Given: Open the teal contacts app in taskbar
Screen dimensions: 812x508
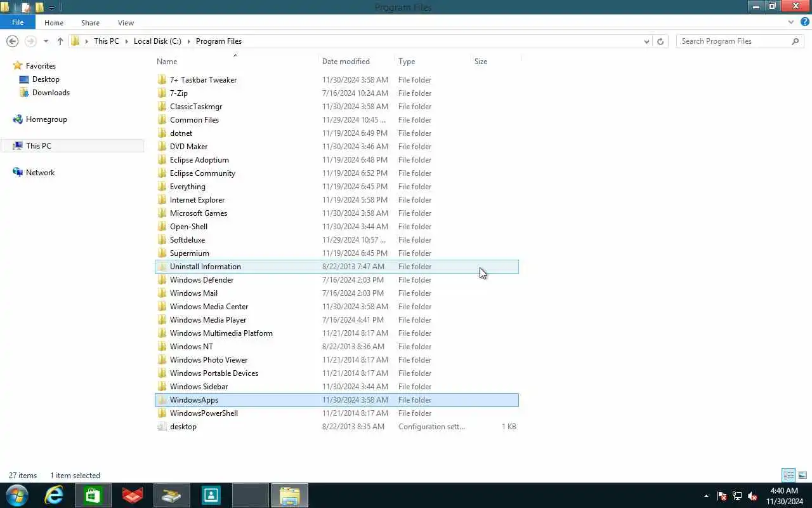Looking at the screenshot, I should pos(211,495).
